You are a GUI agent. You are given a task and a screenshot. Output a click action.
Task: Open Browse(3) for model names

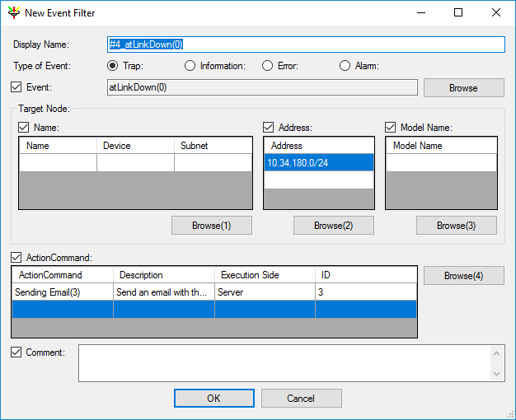pyautogui.click(x=457, y=226)
